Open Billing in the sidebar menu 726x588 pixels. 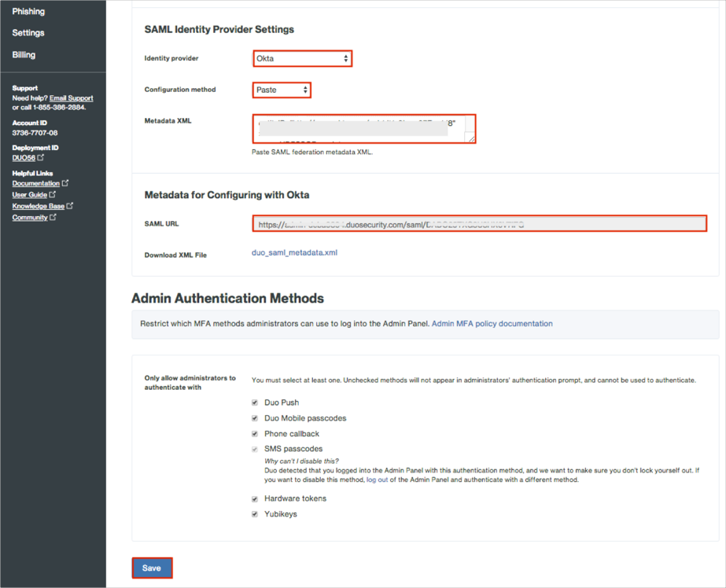[x=24, y=55]
